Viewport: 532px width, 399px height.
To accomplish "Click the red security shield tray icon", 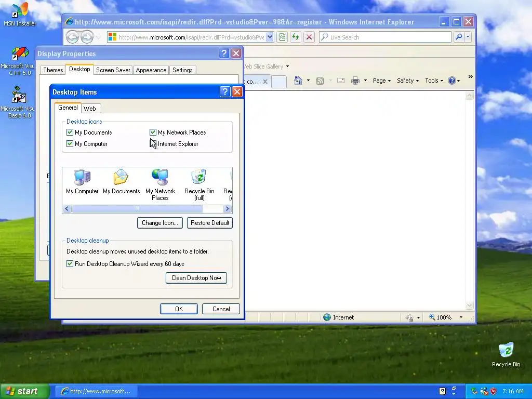I will click(494, 391).
